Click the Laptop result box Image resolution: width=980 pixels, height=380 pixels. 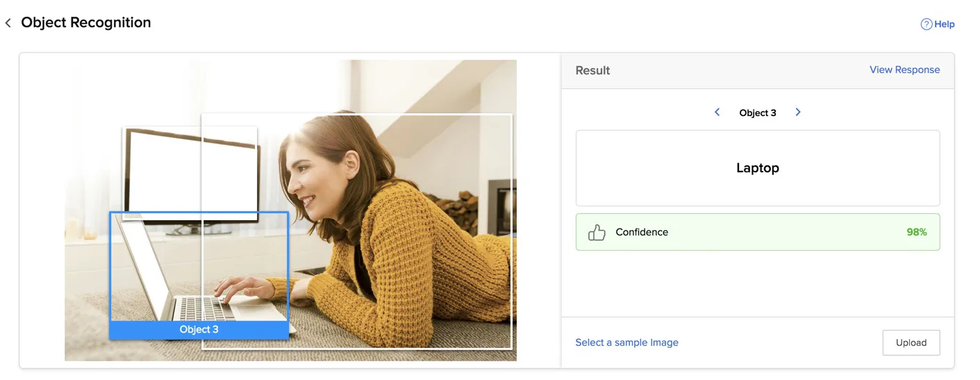(758, 168)
